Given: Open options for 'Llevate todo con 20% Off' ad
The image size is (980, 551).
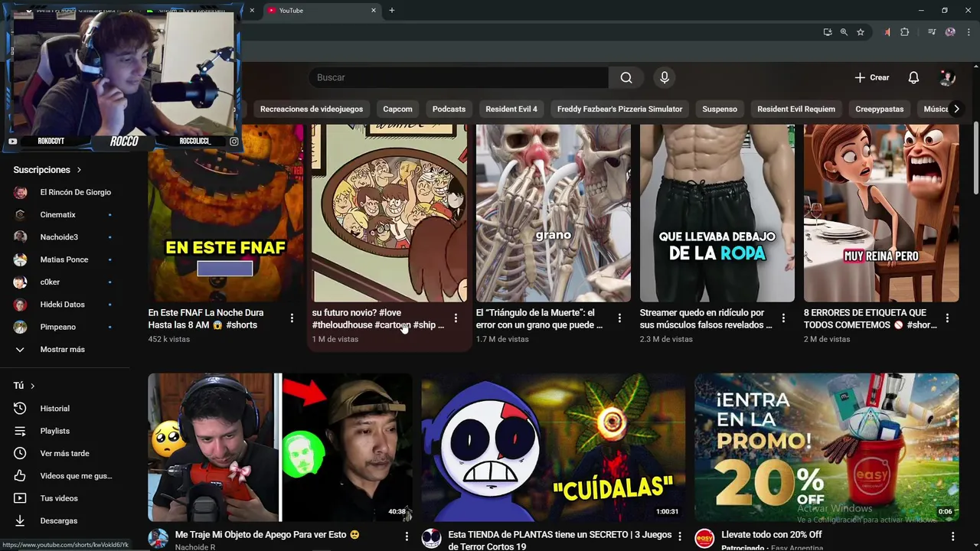Looking at the screenshot, I should 952,536.
